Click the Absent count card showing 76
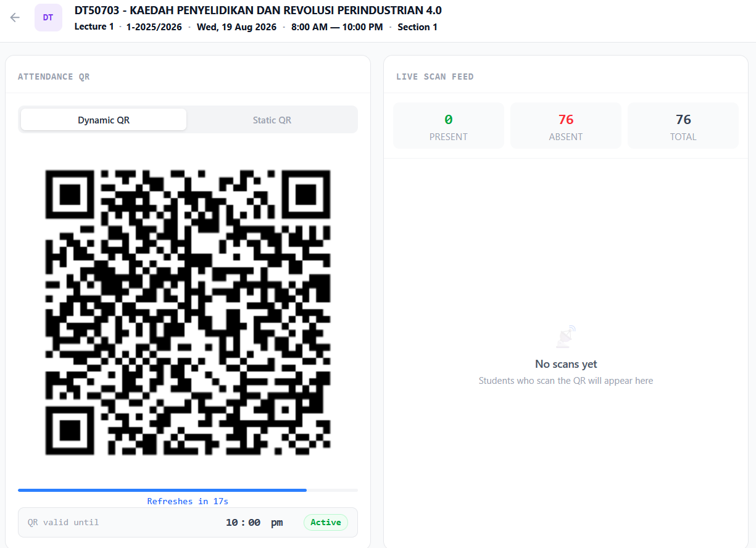 566,126
